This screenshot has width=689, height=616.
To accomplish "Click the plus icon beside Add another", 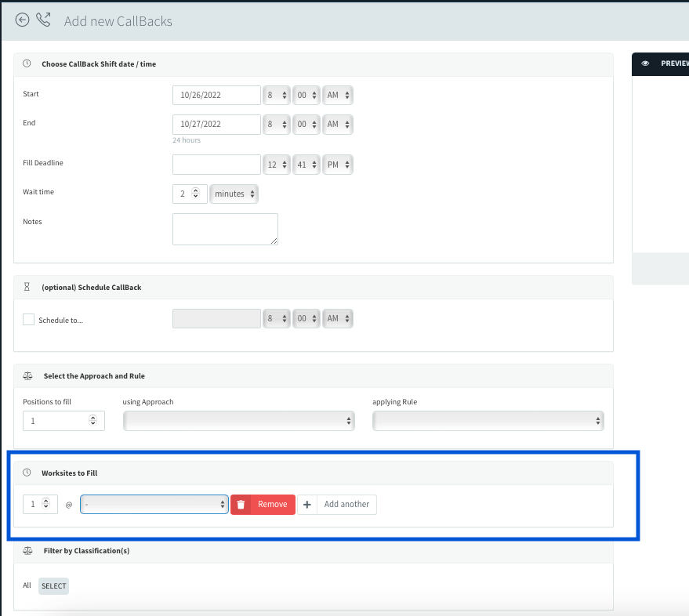I will click(x=307, y=505).
